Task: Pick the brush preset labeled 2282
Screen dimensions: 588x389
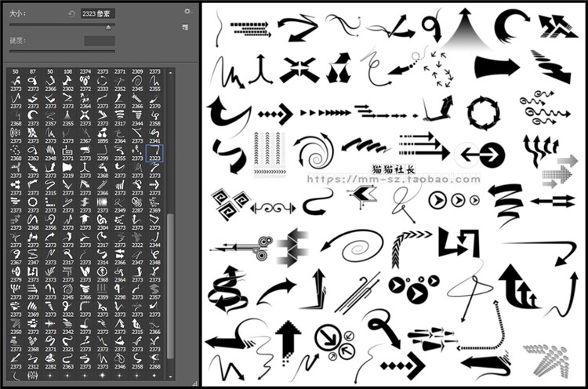Action: click(51, 358)
